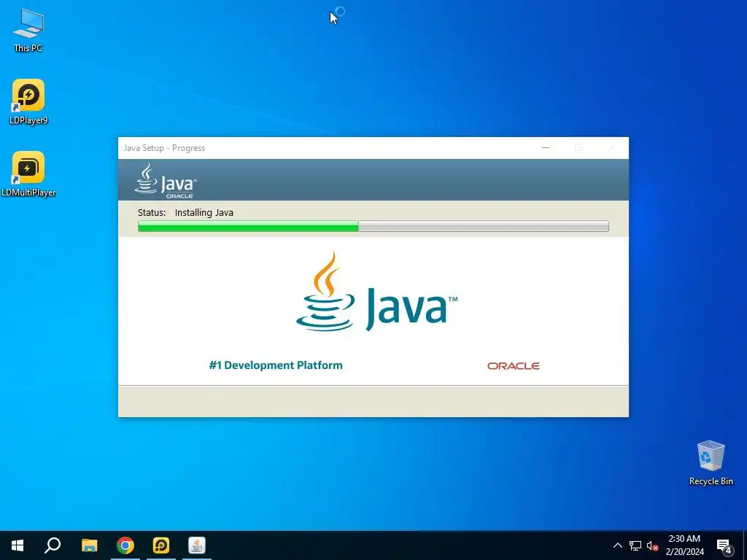Select the LDPlayer9 desktop shortcut
747x560 pixels.
(x=28, y=102)
